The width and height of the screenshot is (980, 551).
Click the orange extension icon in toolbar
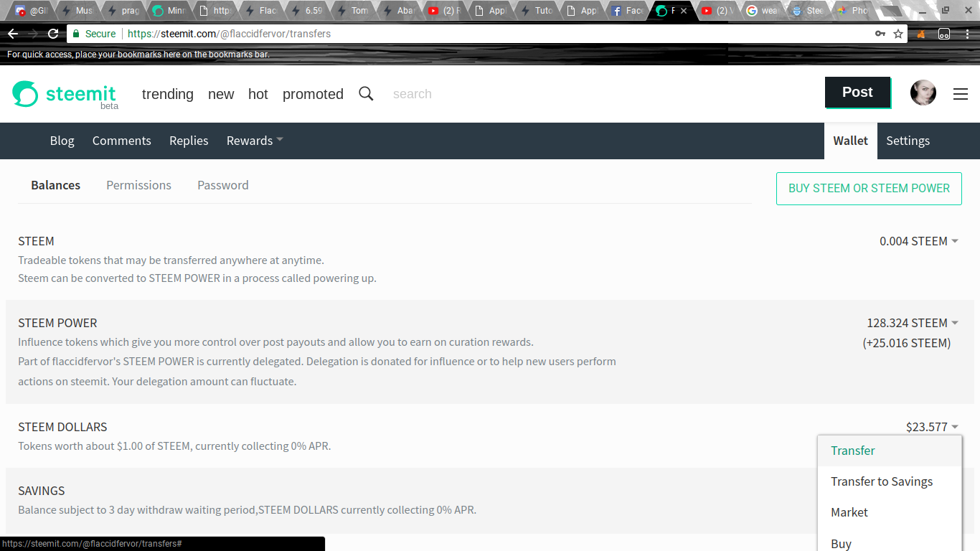[921, 34]
